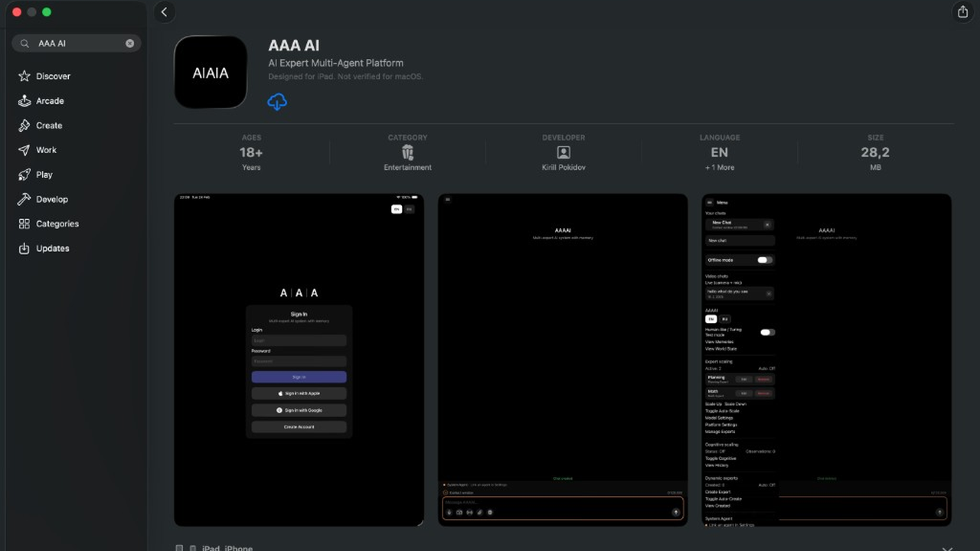Open the share menu icon
The height and width of the screenshot is (551, 980).
(x=962, y=11)
